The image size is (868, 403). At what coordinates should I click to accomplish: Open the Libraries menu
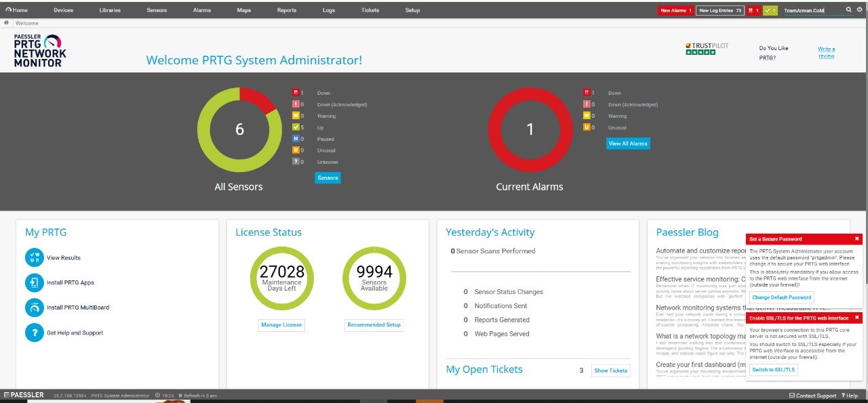110,10
